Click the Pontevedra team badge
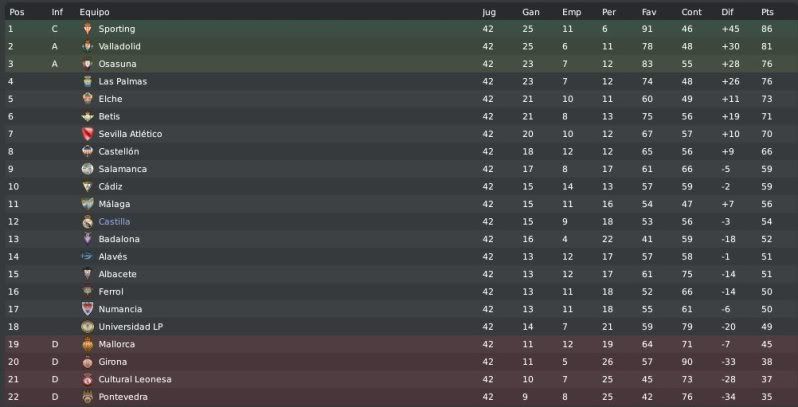This screenshot has height=407, width=798. (88, 397)
